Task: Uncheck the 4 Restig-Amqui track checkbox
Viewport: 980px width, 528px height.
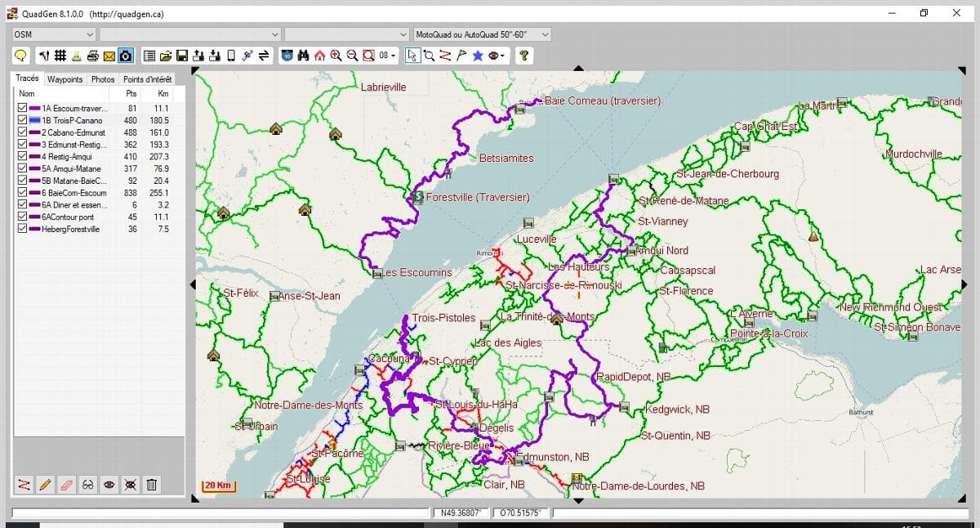Action: (22, 156)
